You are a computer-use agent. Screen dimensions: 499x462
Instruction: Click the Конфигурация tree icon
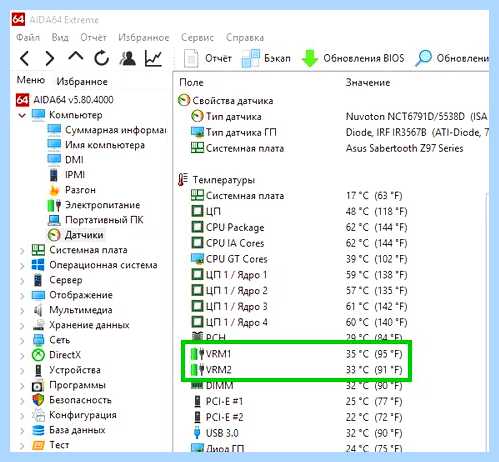pyautogui.click(x=38, y=415)
